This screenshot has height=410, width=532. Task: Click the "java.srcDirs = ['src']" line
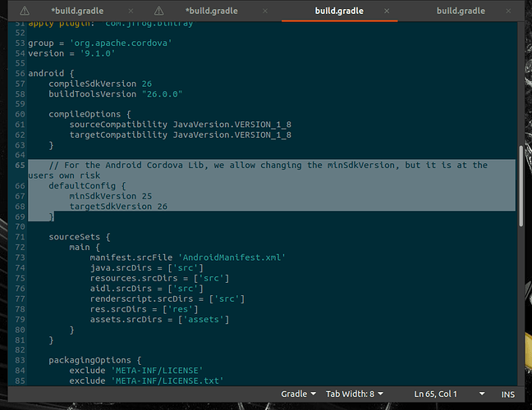(x=147, y=268)
